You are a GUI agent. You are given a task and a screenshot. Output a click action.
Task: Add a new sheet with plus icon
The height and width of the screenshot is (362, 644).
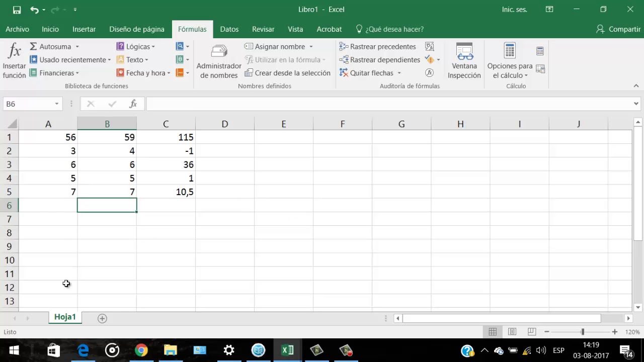pos(102,318)
